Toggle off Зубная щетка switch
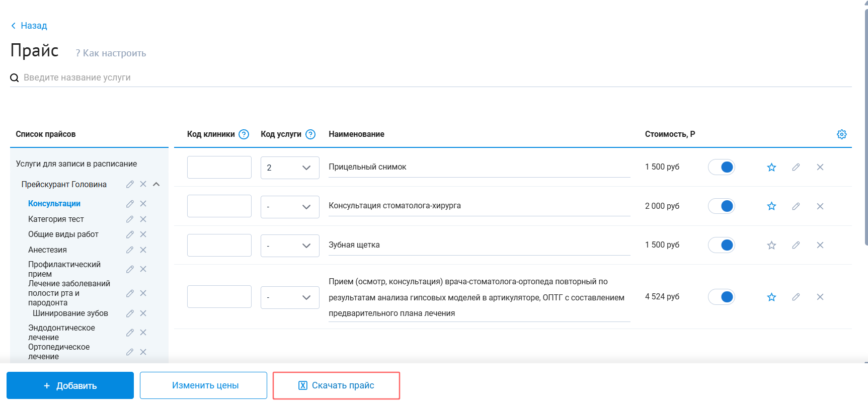 (721, 245)
